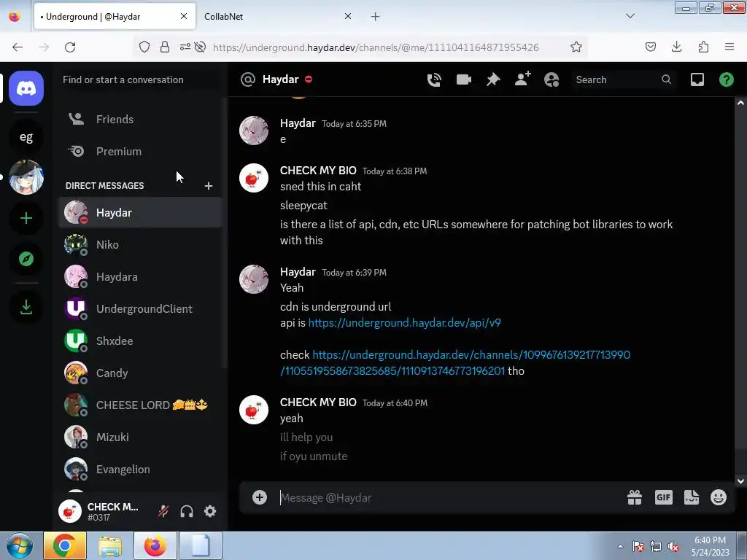Open Discord home direct messages button
Screen dimensions: 747x560
[x=26, y=88]
